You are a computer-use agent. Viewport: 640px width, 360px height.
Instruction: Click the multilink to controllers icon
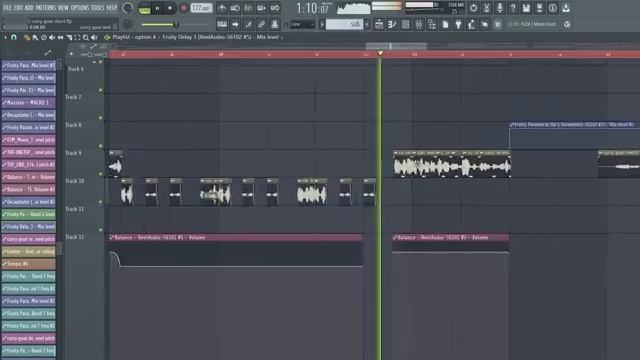point(275,24)
